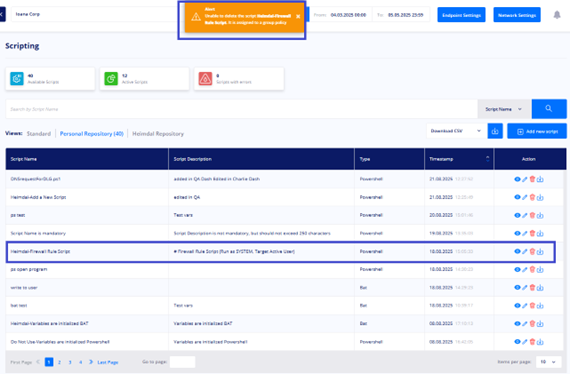Switch to the Standard view
The width and height of the screenshot is (570, 374).
[x=39, y=134]
